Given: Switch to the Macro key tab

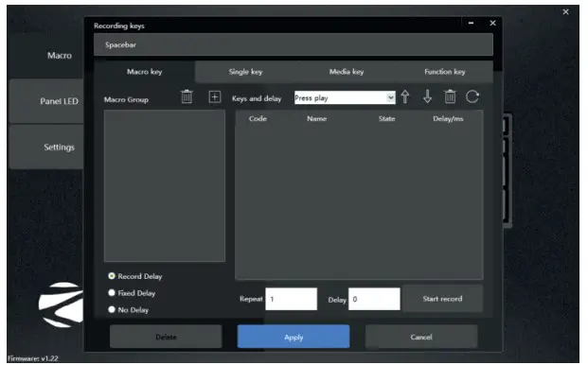Looking at the screenshot, I should 144,72.
